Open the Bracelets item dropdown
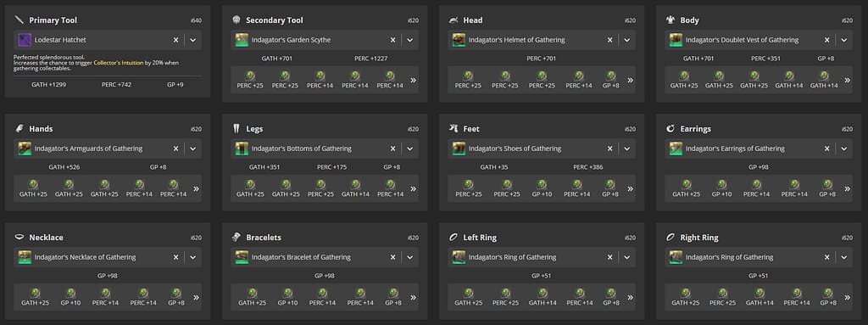The height and width of the screenshot is (325, 868). [409, 257]
